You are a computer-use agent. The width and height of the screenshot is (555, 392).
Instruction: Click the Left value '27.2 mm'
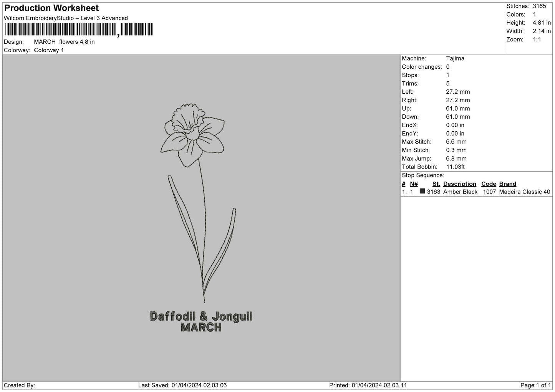click(458, 92)
